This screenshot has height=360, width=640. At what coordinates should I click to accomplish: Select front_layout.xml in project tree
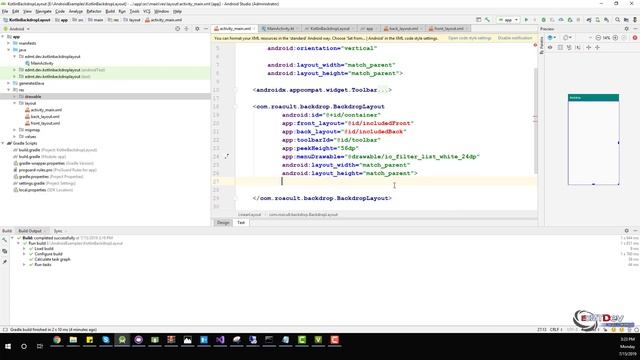(x=42, y=123)
